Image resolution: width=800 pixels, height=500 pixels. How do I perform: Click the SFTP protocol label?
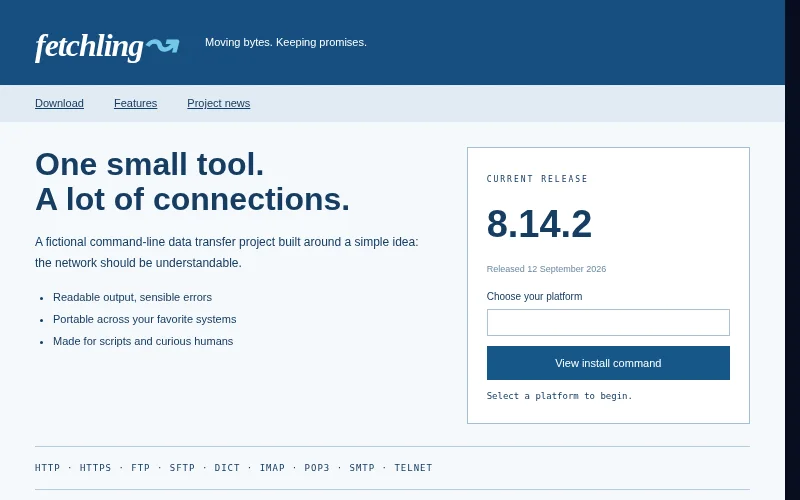pos(182,468)
